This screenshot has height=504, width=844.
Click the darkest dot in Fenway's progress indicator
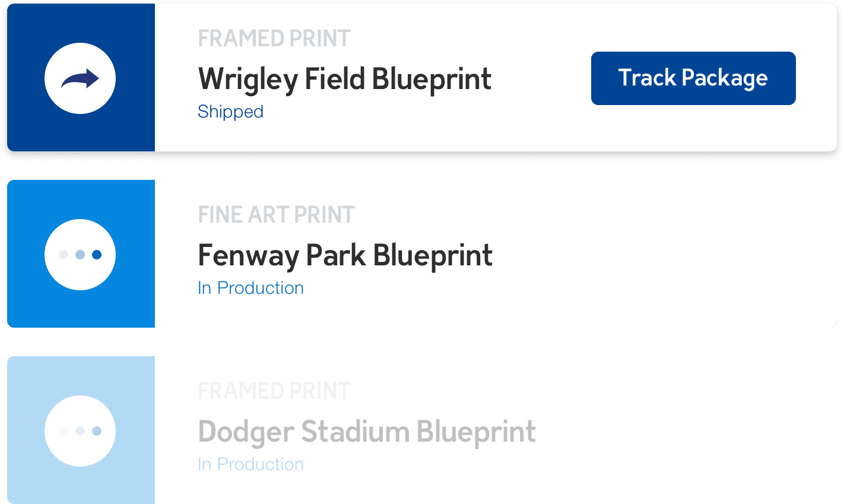click(x=96, y=254)
